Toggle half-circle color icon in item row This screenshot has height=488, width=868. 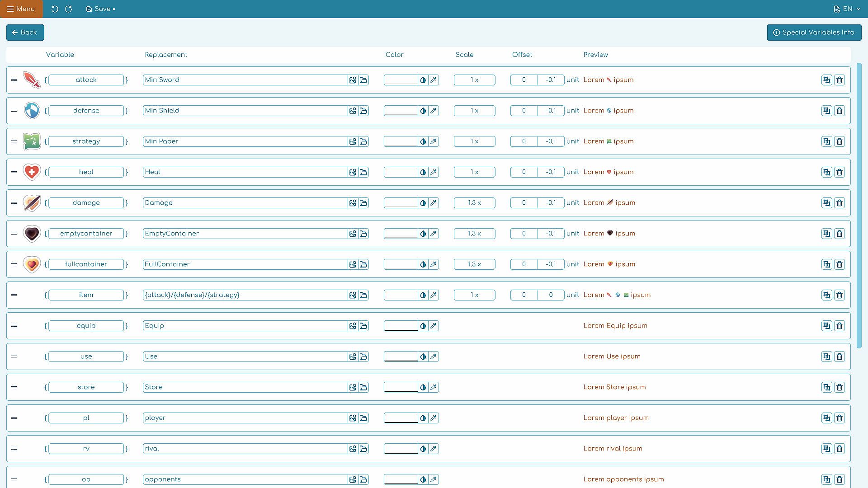pyautogui.click(x=423, y=295)
